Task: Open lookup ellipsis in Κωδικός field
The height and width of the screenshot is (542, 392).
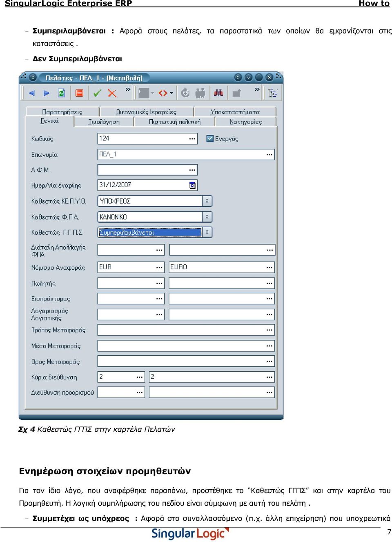Action: tap(192, 139)
